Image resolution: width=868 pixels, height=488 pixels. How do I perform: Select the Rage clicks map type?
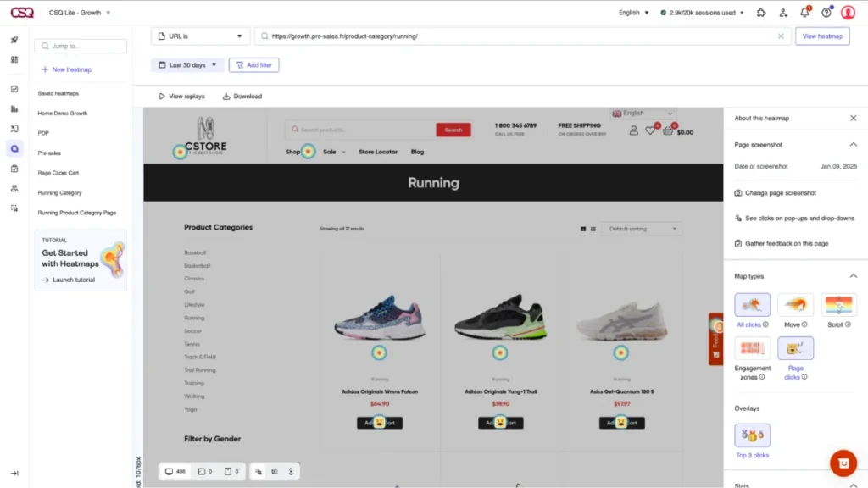click(795, 350)
